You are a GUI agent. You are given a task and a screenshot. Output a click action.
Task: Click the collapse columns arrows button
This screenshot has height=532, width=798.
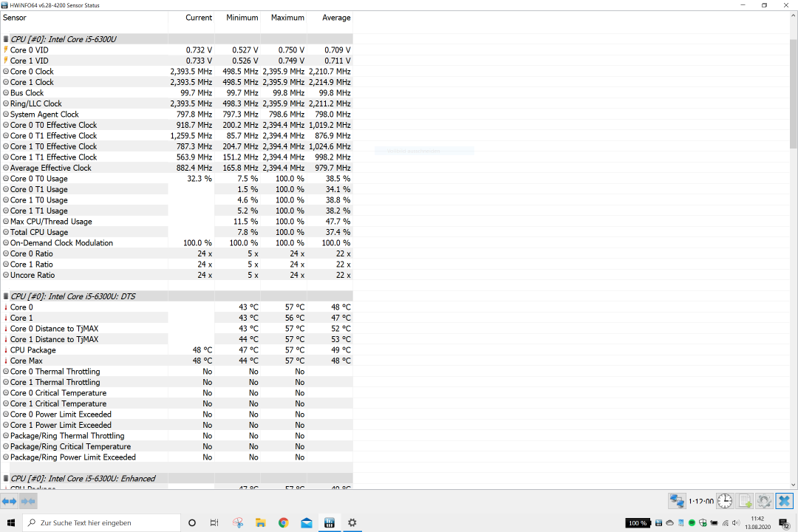[28, 501]
